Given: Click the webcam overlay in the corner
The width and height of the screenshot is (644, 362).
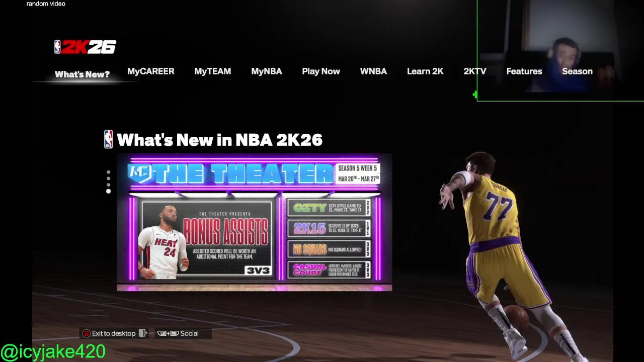Looking at the screenshot, I should [x=560, y=50].
